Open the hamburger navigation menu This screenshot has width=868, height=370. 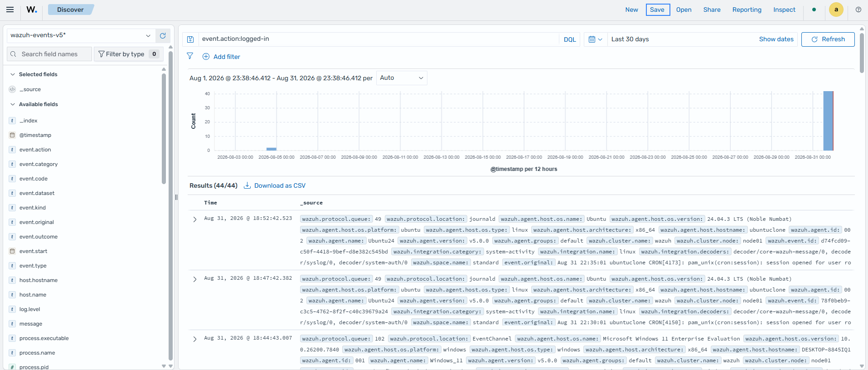point(10,10)
